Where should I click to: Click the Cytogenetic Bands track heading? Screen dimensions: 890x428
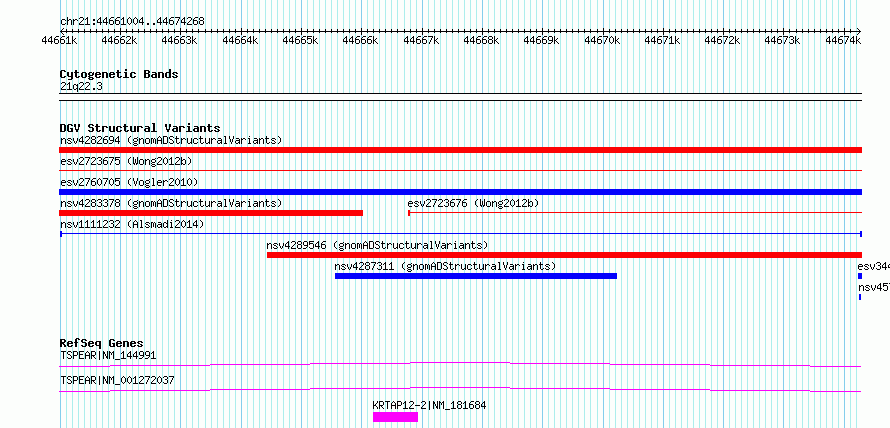pos(119,74)
